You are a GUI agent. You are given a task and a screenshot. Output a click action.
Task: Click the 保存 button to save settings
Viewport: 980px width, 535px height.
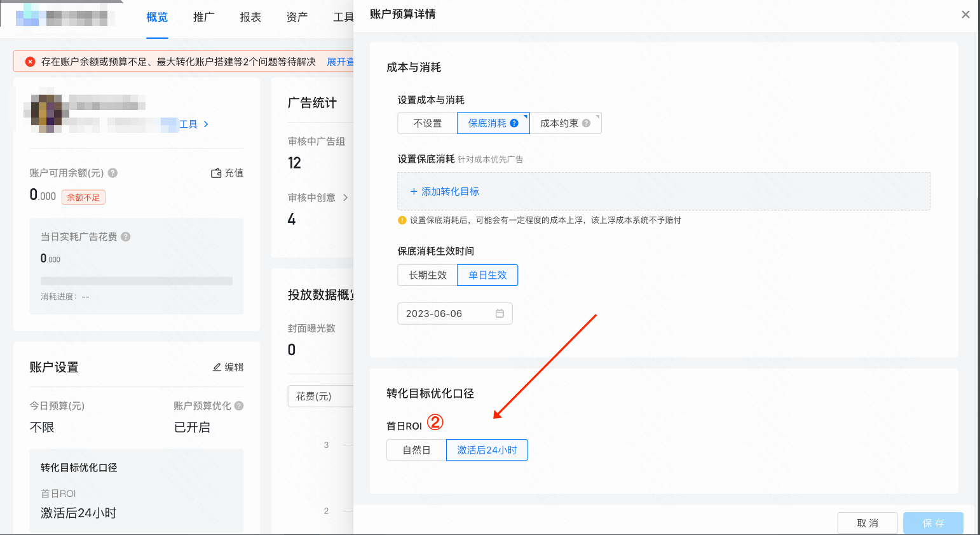933,522
